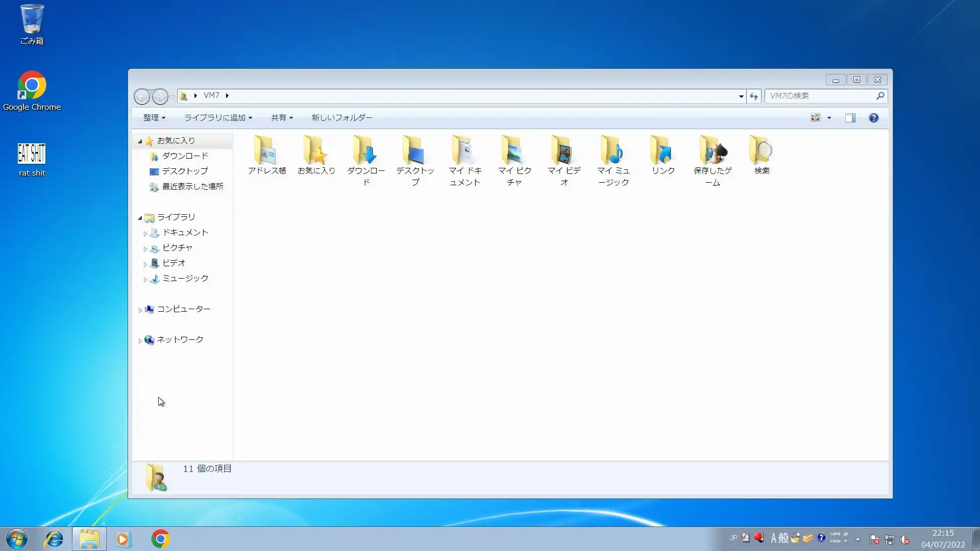Viewport: 980px width, 551px height.
Task: Open the view options dropdown arrow
Action: tap(829, 118)
